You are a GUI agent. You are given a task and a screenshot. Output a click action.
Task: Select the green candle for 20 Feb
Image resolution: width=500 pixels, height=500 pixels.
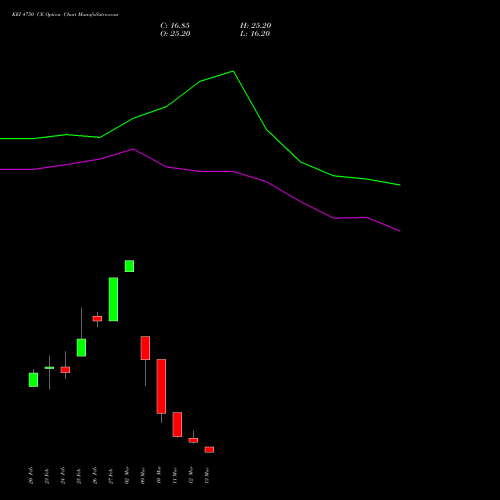click(x=33, y=380)
